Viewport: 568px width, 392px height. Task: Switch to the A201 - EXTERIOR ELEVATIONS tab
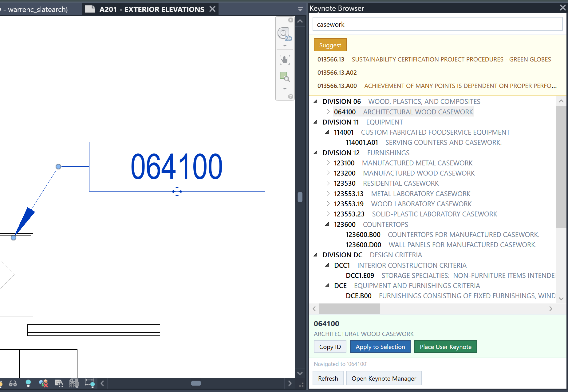152,9
